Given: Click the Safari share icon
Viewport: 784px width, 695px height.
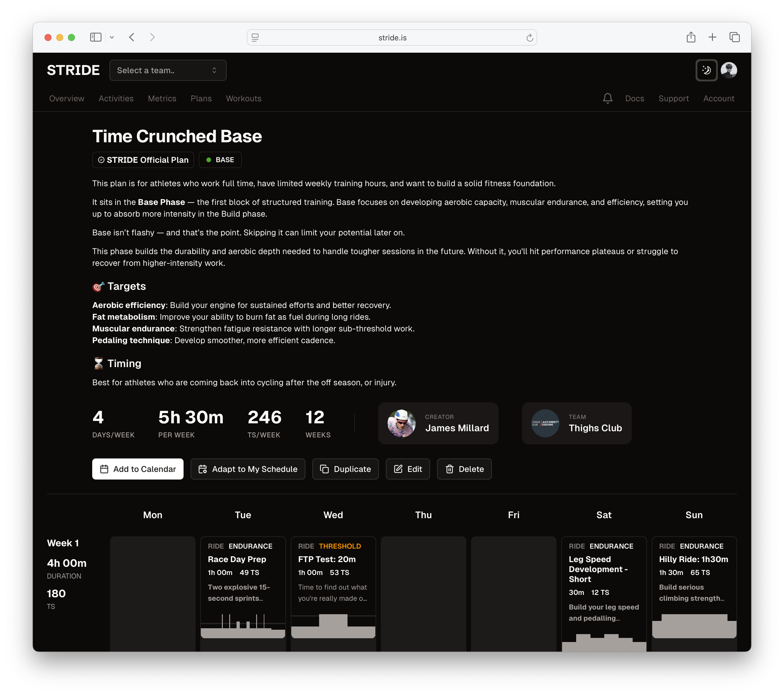Looking at the screenshot, I should click(x=691, y=37).
